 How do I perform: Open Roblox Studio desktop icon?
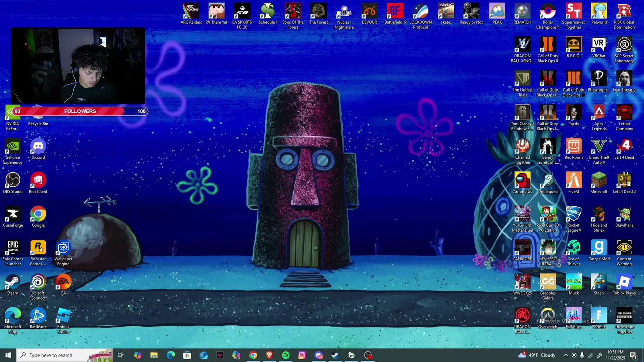pos(63,320)
